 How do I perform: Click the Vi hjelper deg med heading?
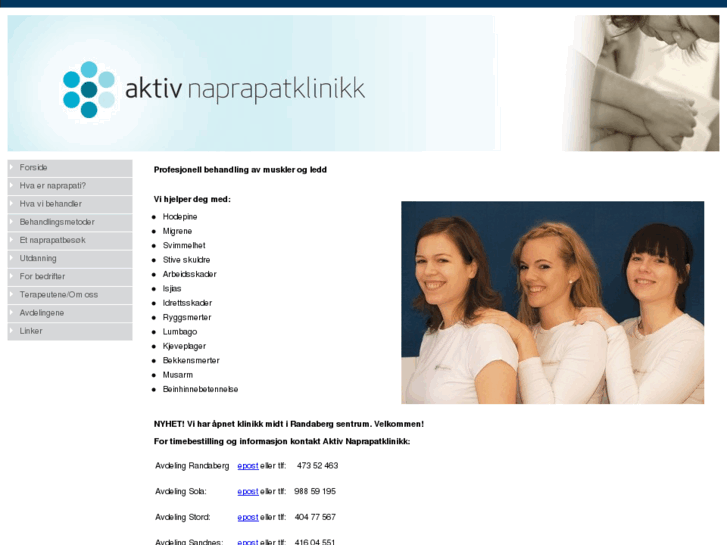[192, 199]
